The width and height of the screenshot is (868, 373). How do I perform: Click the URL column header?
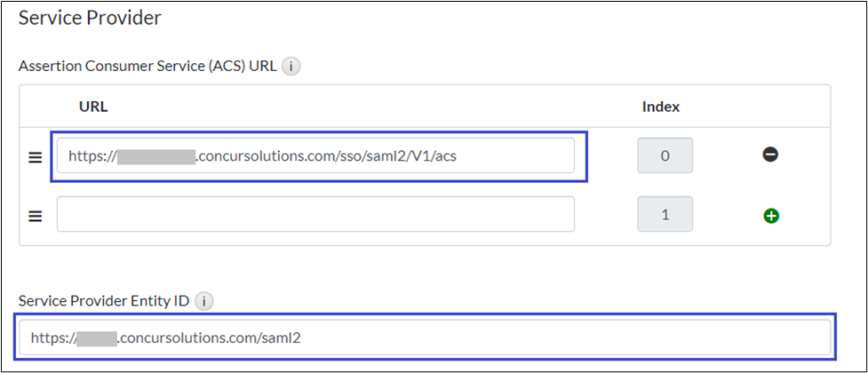(93, 107)
